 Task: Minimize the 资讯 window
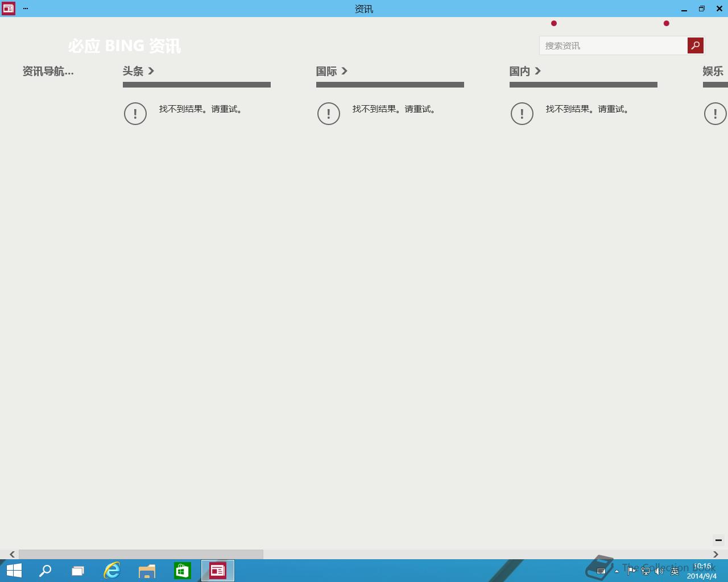(x=684, y=9)
